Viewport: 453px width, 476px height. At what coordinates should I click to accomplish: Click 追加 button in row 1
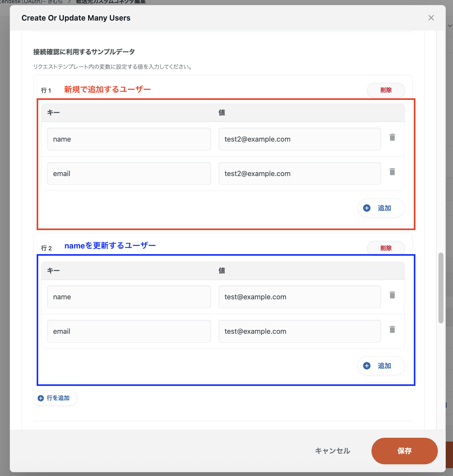coord(381,208)
